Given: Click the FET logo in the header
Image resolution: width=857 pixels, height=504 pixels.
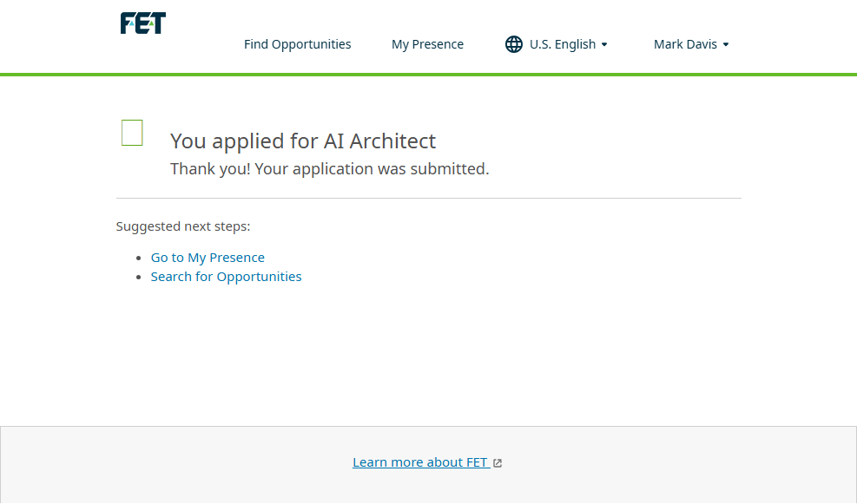Looking at the screenshot, I should [x=143, y=23].
